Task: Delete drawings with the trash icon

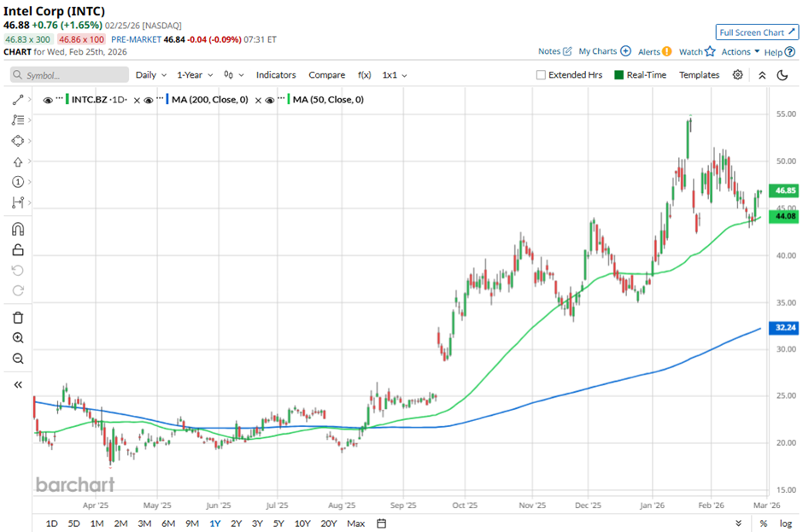Action: point(18,318)
